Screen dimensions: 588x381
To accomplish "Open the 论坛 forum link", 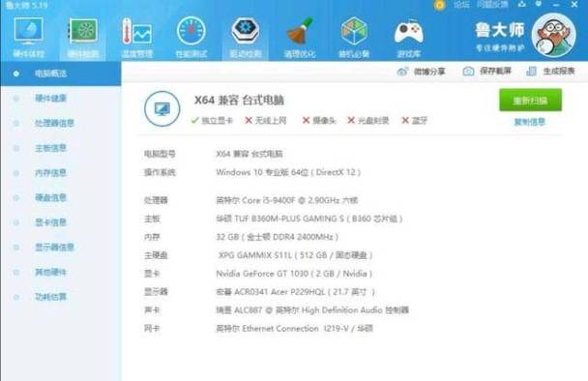I will 461,5.
